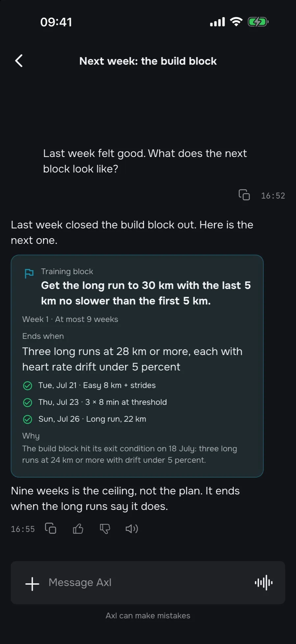The image size is (296, 644).
Task: Tap the conversation title Next week: the build block
Action: coord(148,61)
